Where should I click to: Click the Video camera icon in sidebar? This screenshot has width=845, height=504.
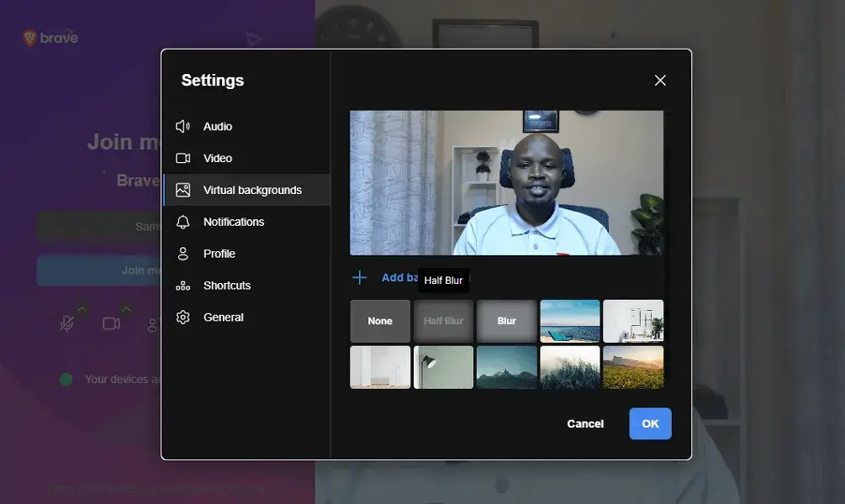[x=182, y=159]
